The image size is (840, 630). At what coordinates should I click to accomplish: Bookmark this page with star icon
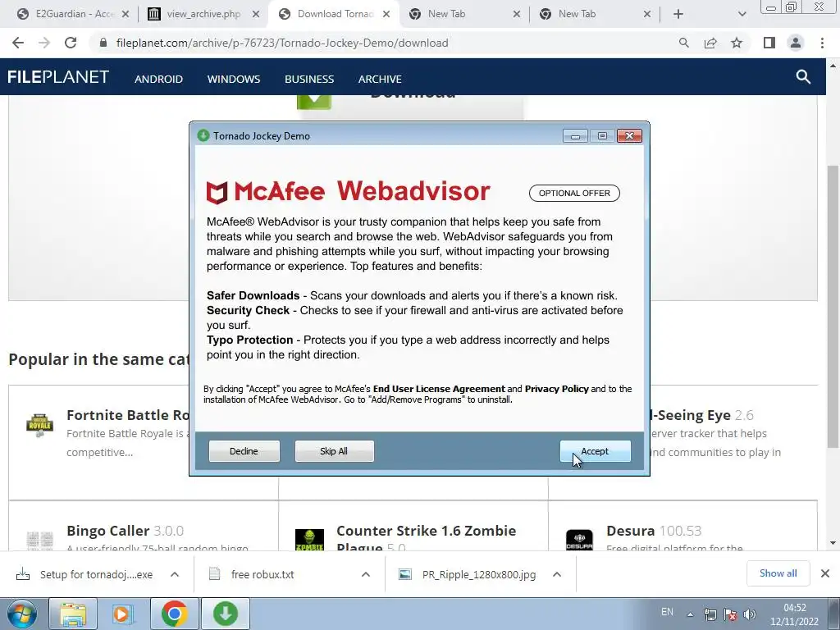pyautogui.click(x=737, y=43)
